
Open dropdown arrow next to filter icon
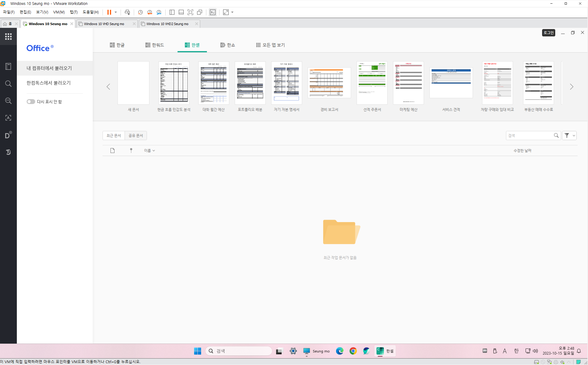pyautogui.click(x=574, y=136)
